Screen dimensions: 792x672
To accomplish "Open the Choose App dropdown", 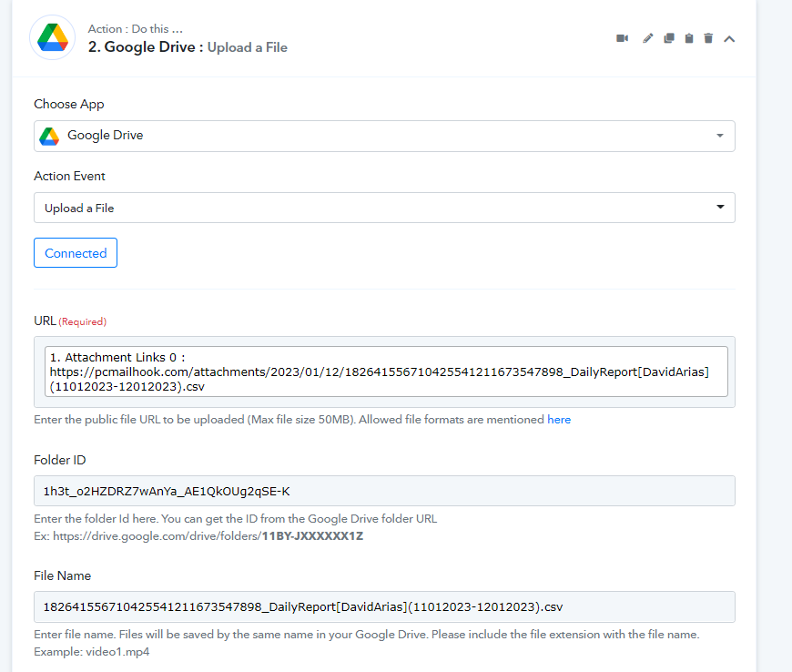I will click(x=384, y=136).
